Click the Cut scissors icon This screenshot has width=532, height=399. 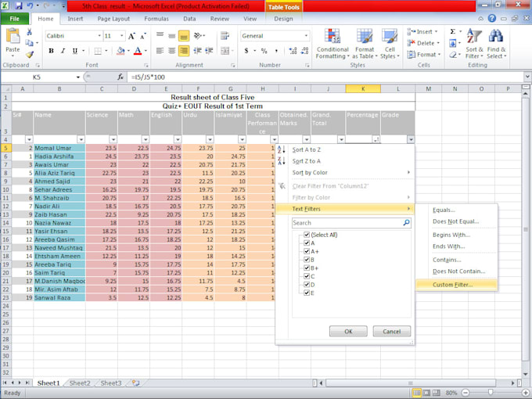pyautogui.click(x=30, y=32)
